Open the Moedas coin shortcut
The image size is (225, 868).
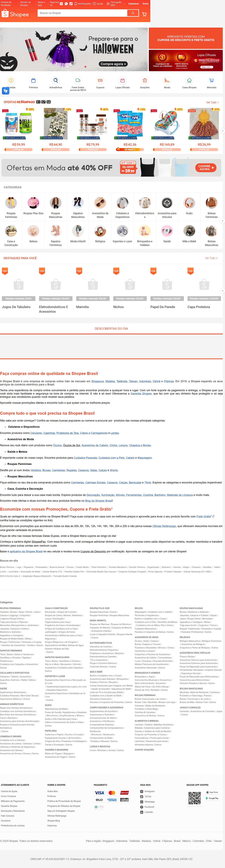point(11,83)
